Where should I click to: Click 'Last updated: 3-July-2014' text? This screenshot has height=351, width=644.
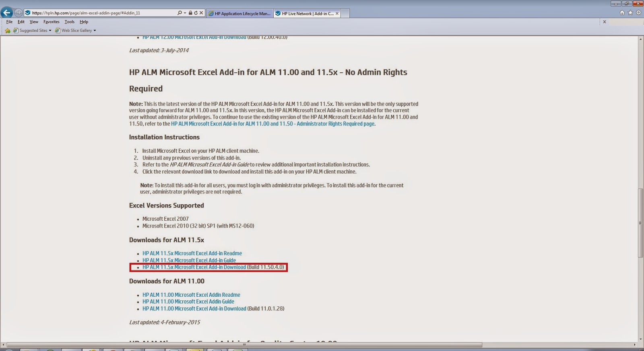pyautogui.click(x=159, y=50)
